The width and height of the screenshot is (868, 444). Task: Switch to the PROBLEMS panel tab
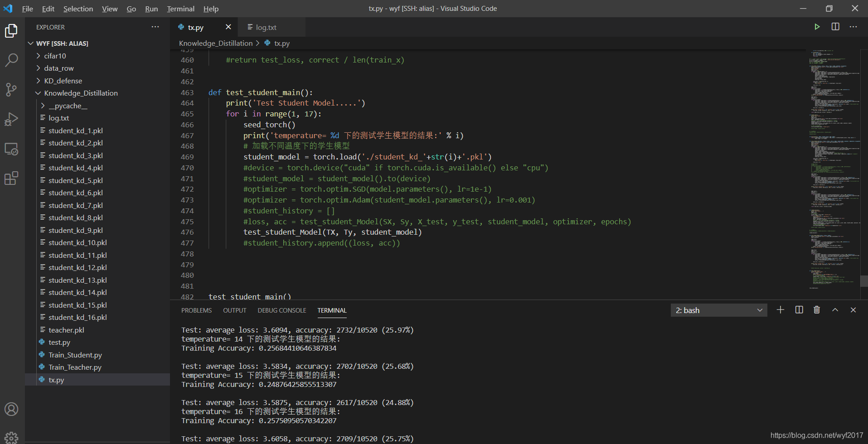click(196, 310)
